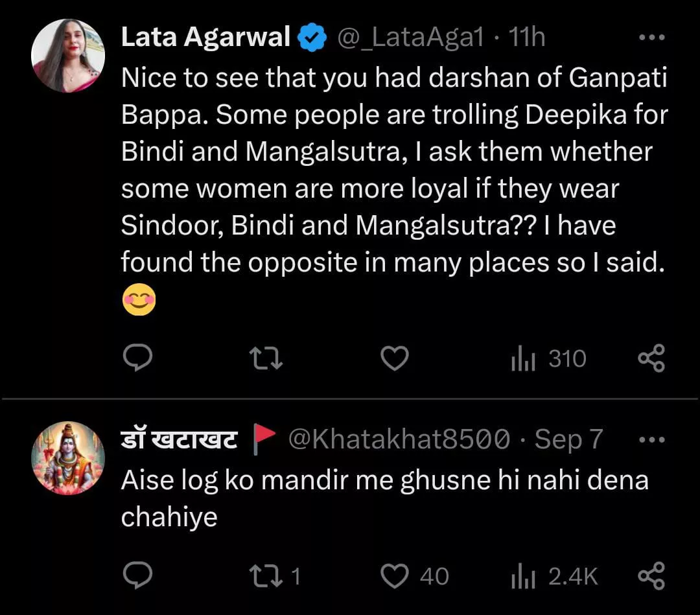Open the 11h timestamp link
This screenshot has width=700, height=615.
coord(526,38)
